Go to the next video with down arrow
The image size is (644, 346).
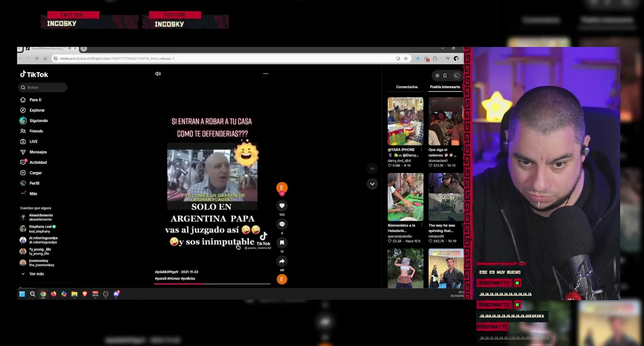372,184
